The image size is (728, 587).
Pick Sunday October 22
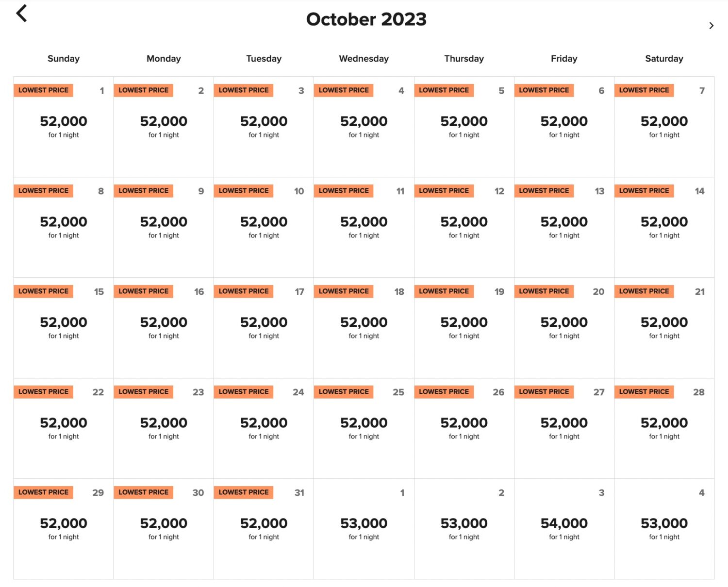coord(64,428)
